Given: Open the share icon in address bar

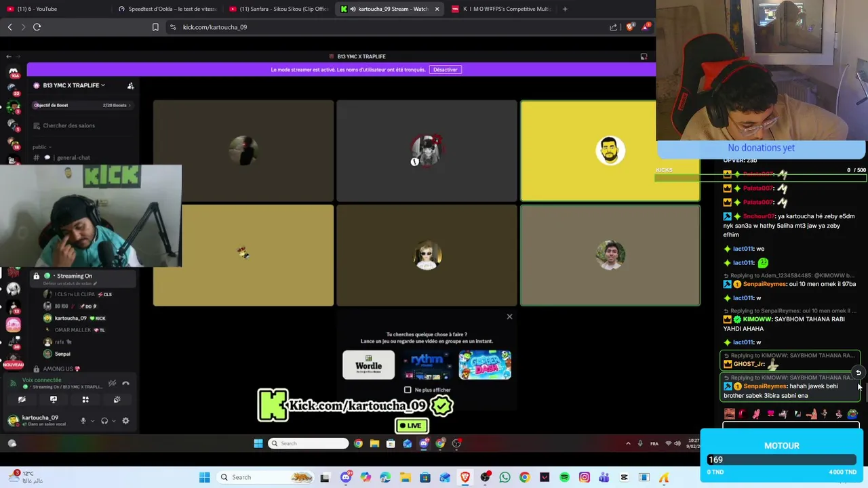Looking at the screenshot, I should pyautogui.click(x=613, y=27).
